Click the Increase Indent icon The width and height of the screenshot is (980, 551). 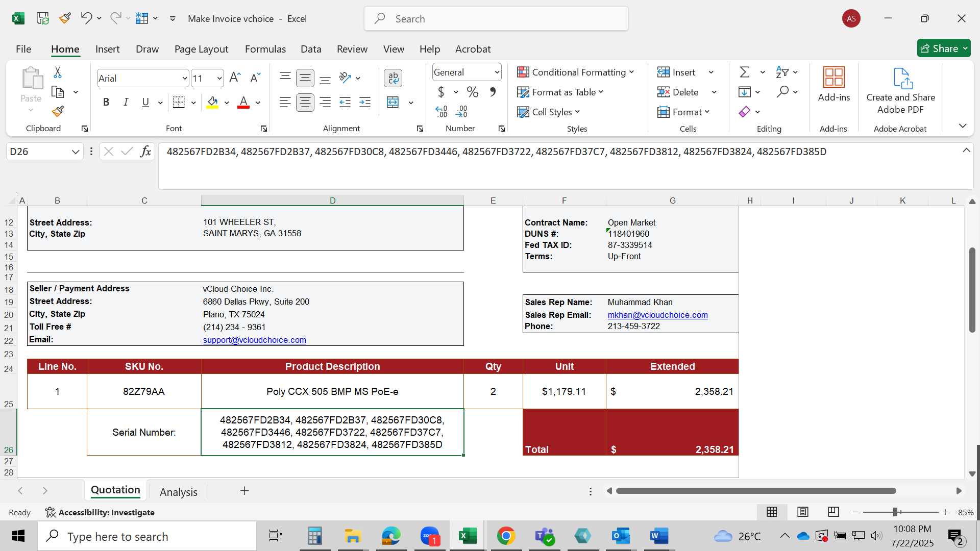coord(365,103)
